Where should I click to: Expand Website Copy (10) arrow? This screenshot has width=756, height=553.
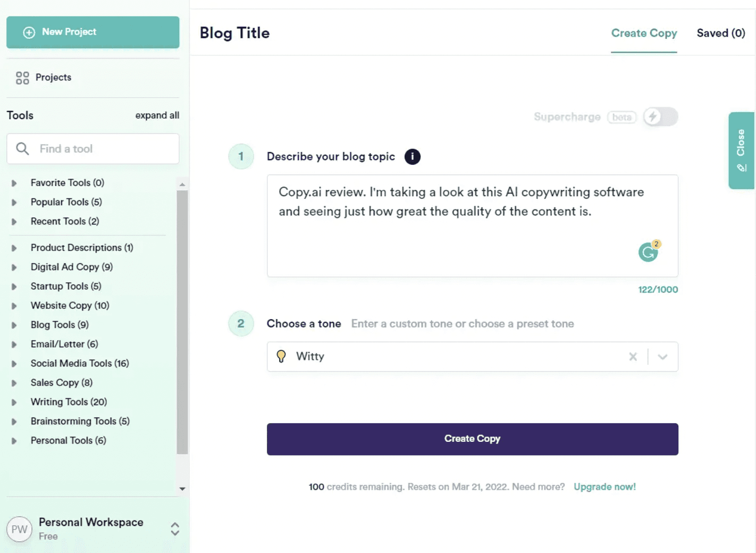(x=14, y=306)
